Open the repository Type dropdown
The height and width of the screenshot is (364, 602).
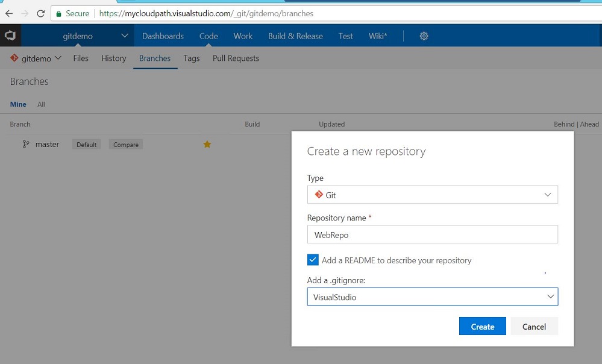(x=432, y=195)
